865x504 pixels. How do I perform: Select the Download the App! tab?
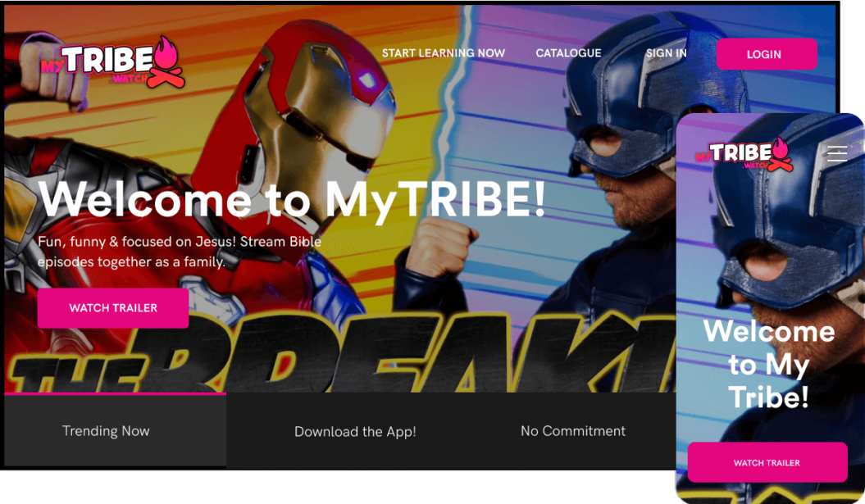355,431
